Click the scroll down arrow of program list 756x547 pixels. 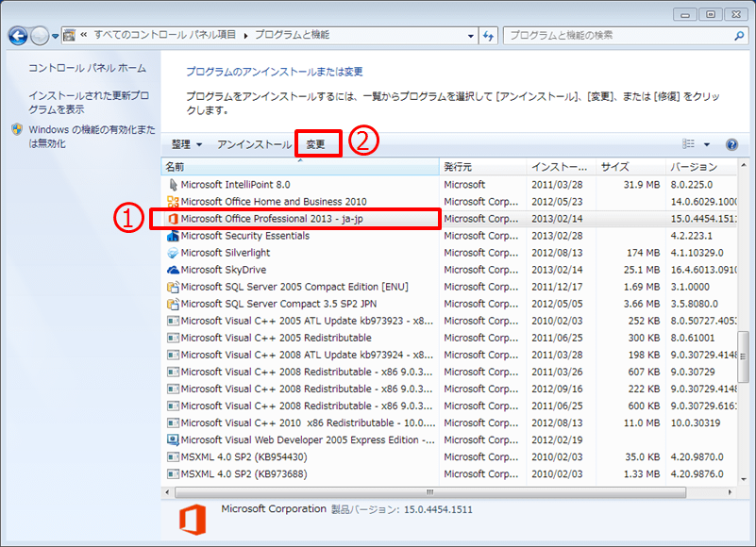(744, 479)
